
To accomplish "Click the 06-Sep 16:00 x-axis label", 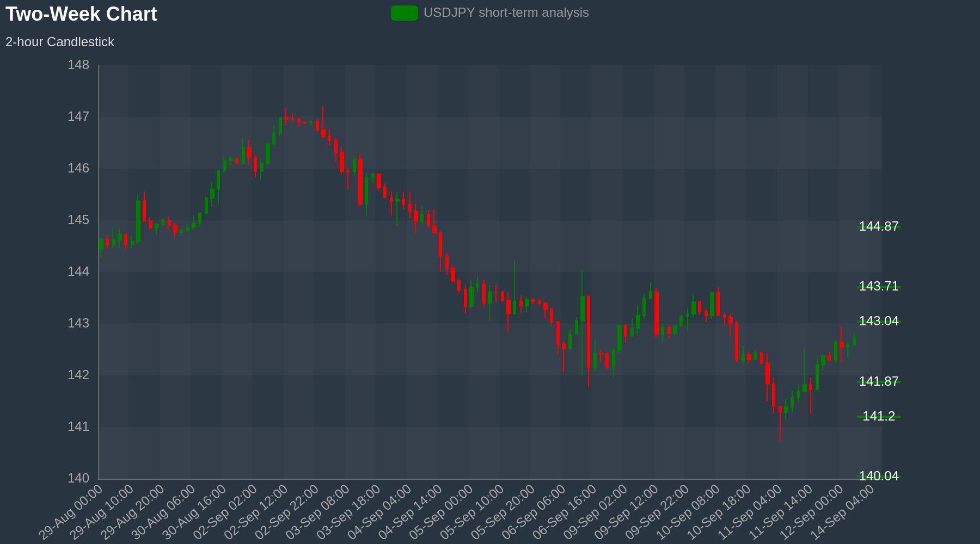I will [x=565, y=512].
